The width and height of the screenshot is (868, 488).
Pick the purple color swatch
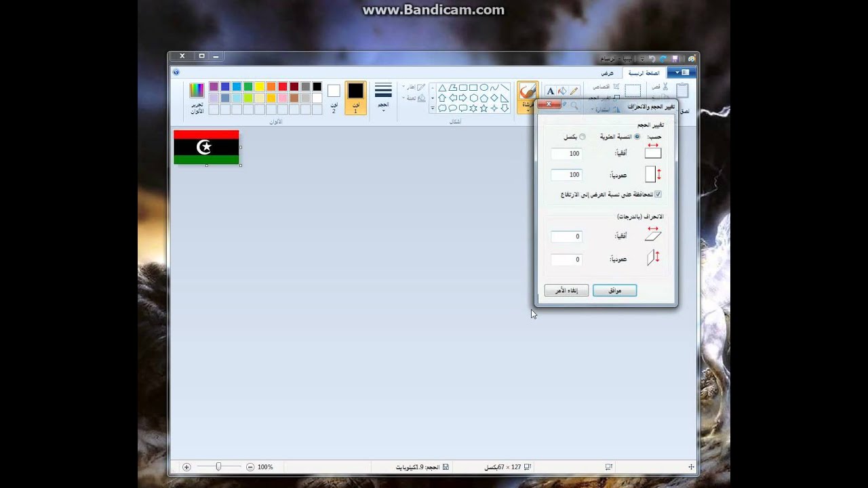[x=214, y=87]
